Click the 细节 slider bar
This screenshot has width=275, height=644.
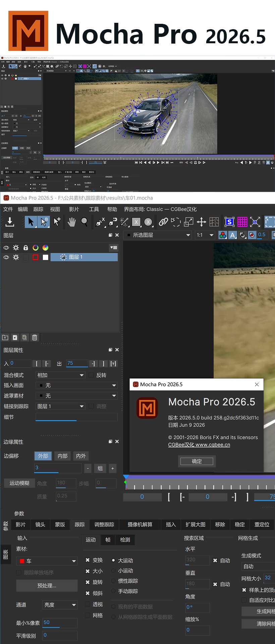tap(76, 417)
